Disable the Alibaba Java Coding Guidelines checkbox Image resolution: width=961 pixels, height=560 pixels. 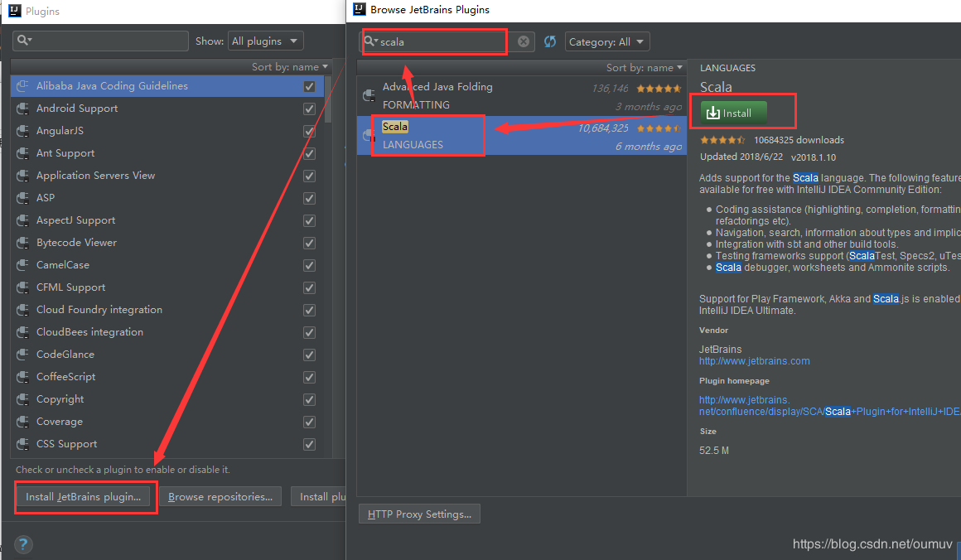coord(310,86)
